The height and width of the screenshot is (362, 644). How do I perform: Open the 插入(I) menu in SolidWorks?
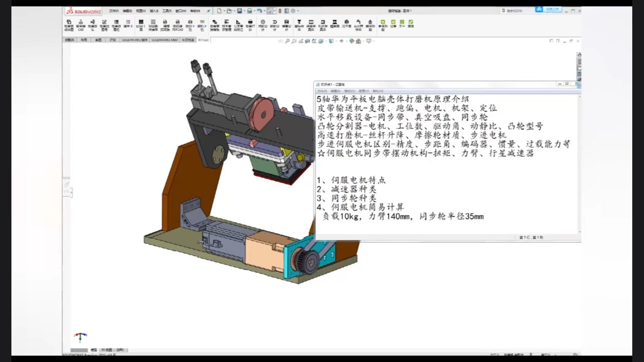[x=154, y=11]
